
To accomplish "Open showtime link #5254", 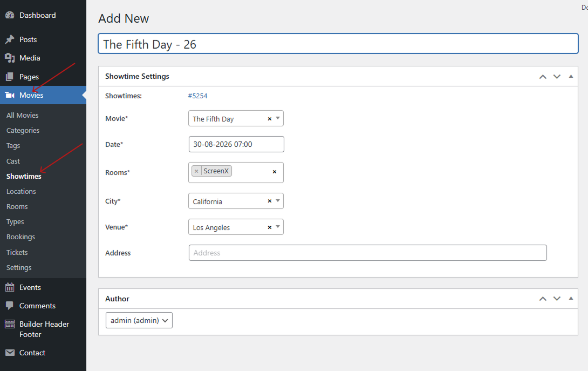I will (x=197, y=96).
